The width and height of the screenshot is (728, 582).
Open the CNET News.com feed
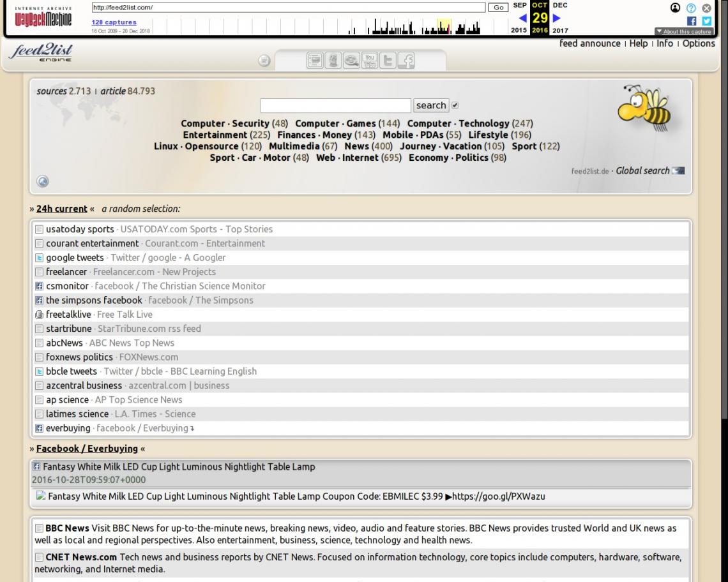[81, 557]
